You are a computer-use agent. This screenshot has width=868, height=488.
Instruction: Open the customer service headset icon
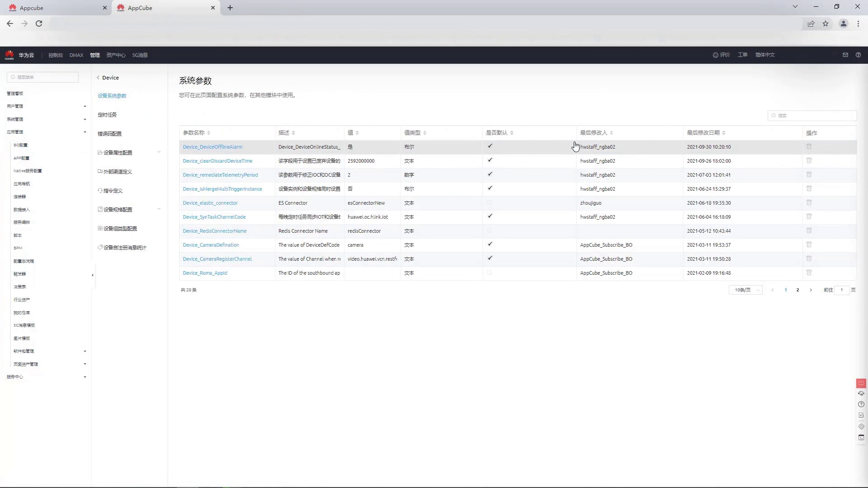point(861,394)
